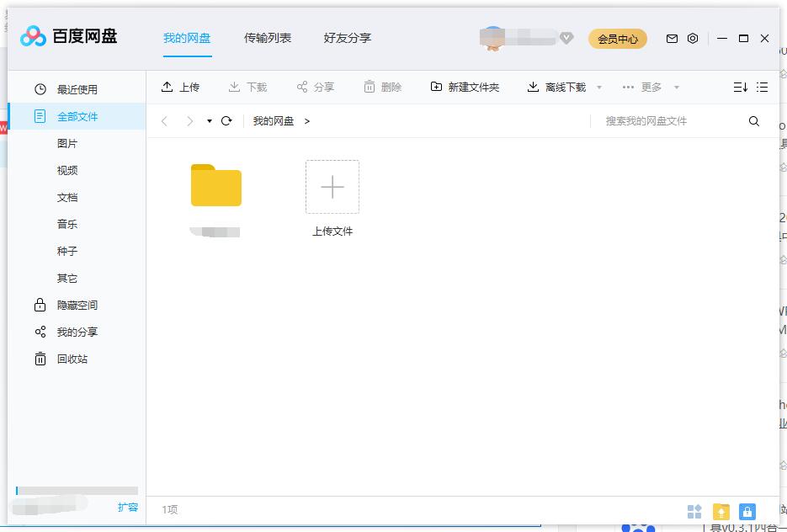The height and width of the screenshot is (532, 787).
Task: Click the 下载 download toolbar button
Action: (247, 87)
